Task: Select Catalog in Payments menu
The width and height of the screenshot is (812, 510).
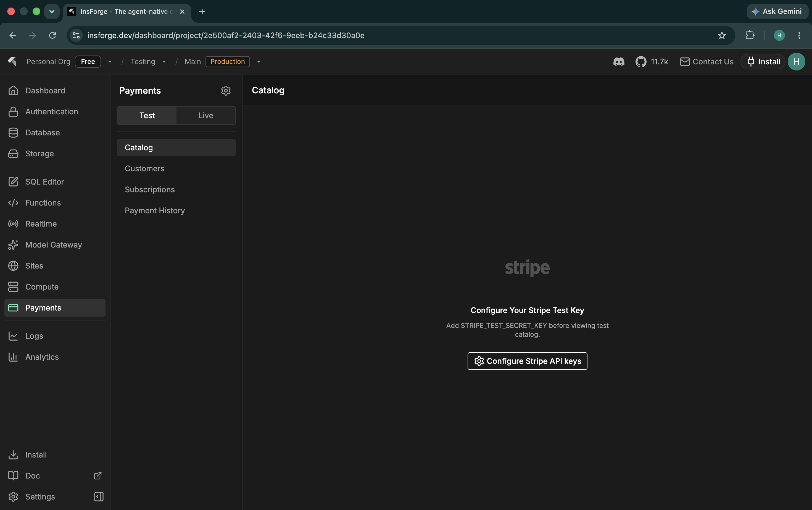Action: 176,148
